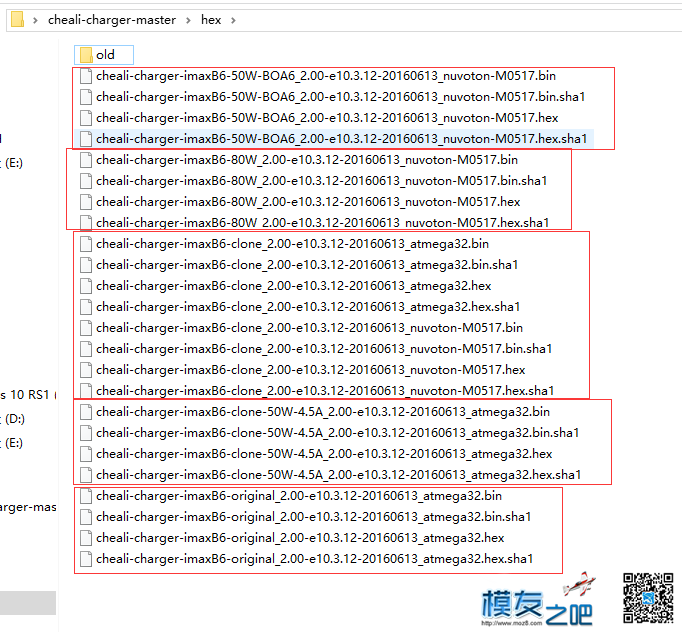This screenshot has width=682, height=632.
Task: Select imaxB6-80W nuvoton-M0517.bin.sha1 file
Action: click(x=314, y=181)
